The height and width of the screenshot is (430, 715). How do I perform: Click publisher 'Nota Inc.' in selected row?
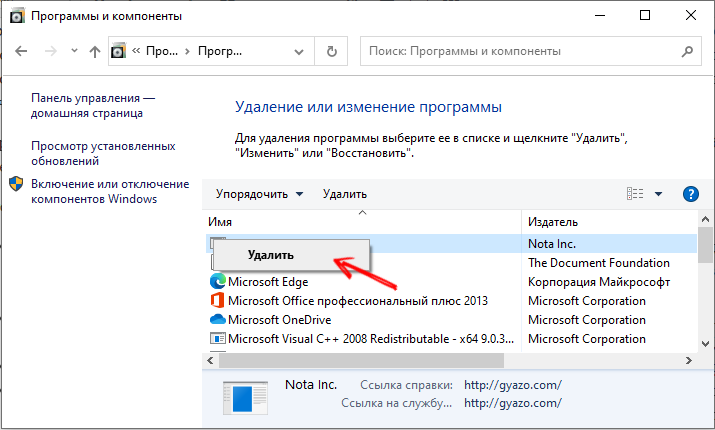tap(552, 244)
